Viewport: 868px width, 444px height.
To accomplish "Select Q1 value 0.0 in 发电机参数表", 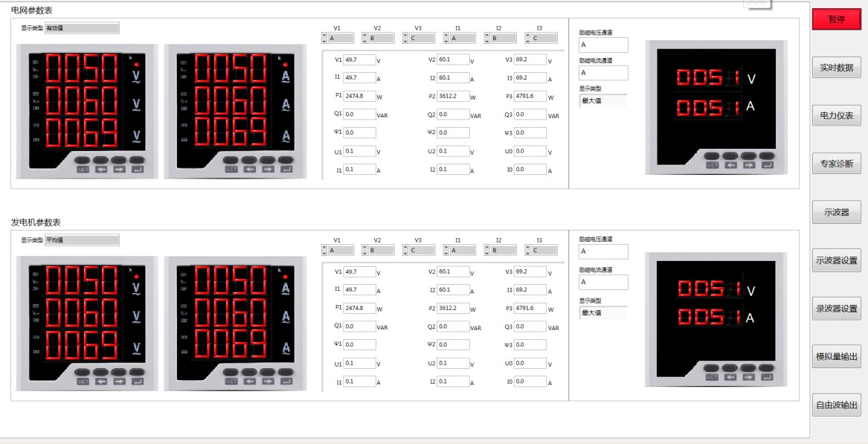I will [x=359, y=326].
